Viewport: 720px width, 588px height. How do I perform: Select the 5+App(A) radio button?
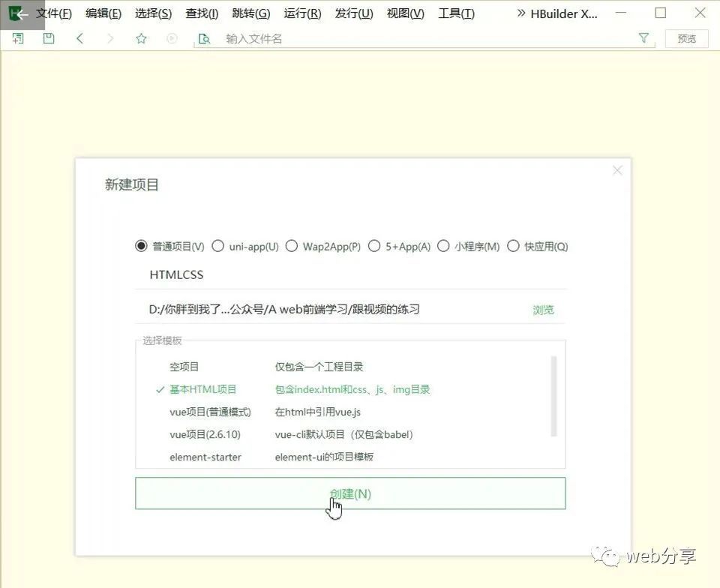[x=374, y=246]
